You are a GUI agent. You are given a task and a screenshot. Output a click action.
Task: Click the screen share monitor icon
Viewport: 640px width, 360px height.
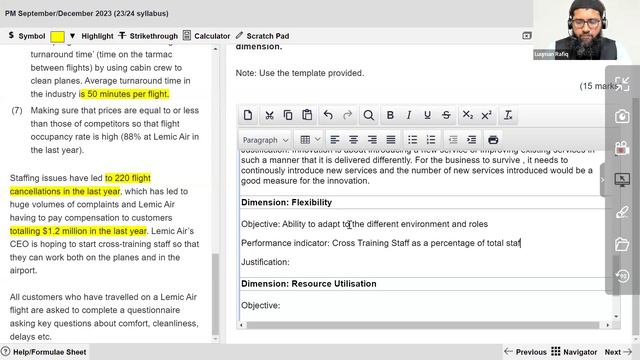click(622, 180)
